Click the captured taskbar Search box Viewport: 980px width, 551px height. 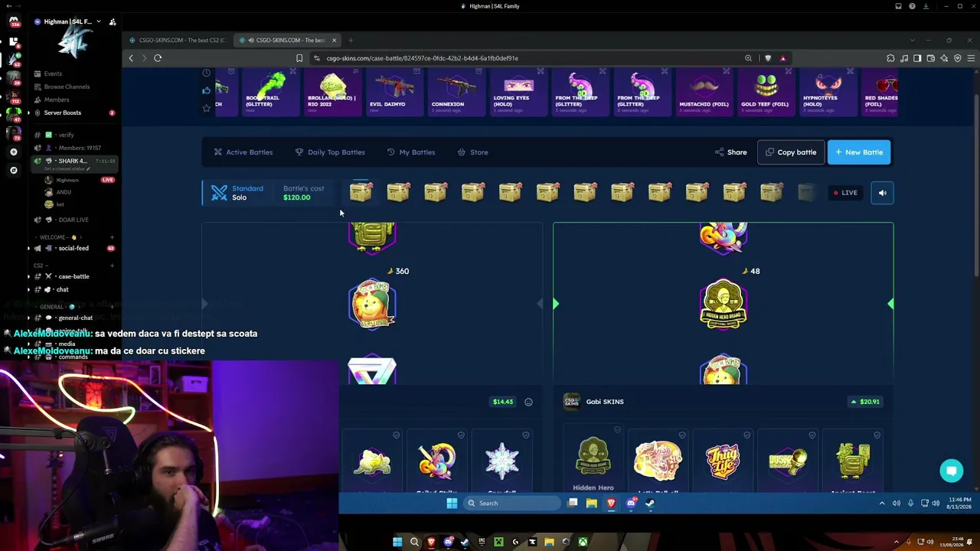[x=511, y=503]
